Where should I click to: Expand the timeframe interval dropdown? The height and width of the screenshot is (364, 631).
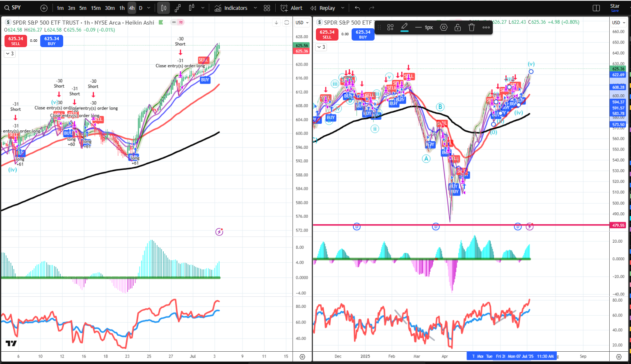tap(149, 8)
